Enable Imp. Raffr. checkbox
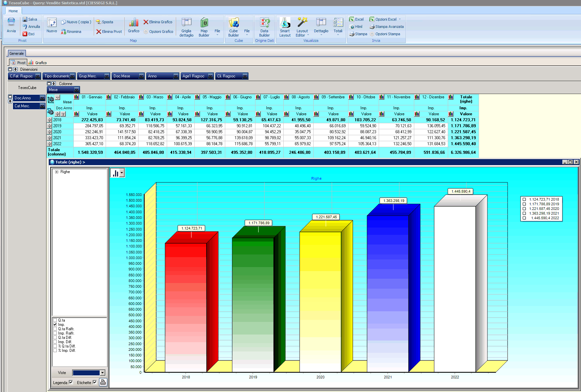Screen dimensions: 581x392 [55, 333]
